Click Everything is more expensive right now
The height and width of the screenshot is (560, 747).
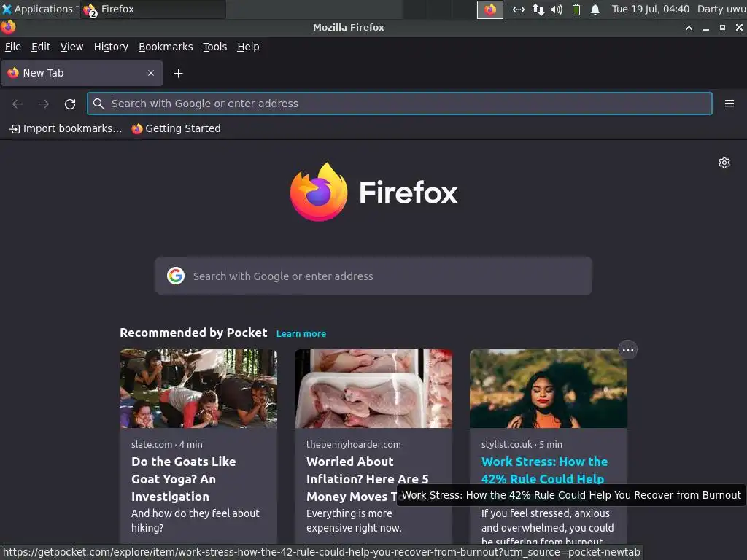354,521
